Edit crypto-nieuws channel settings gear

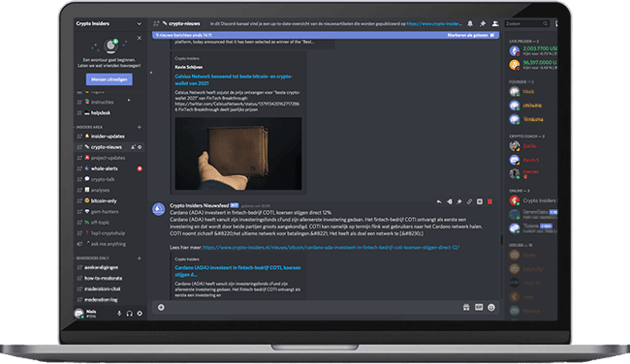tap(140, 147)
